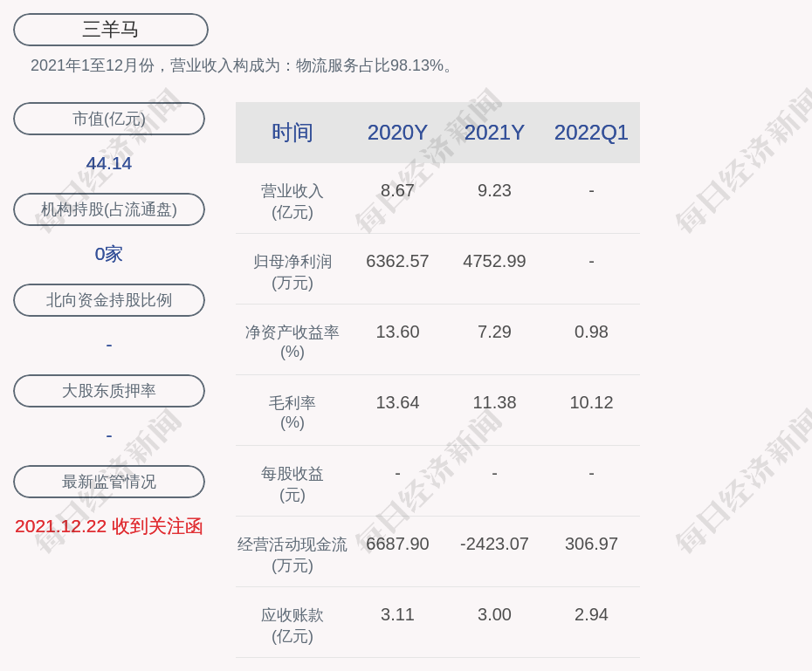Click the ROE value 7.29

point(494,332)
